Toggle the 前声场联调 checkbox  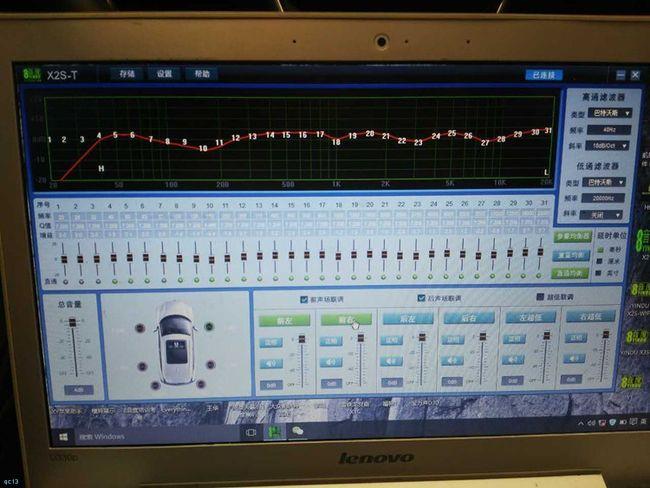303,299
